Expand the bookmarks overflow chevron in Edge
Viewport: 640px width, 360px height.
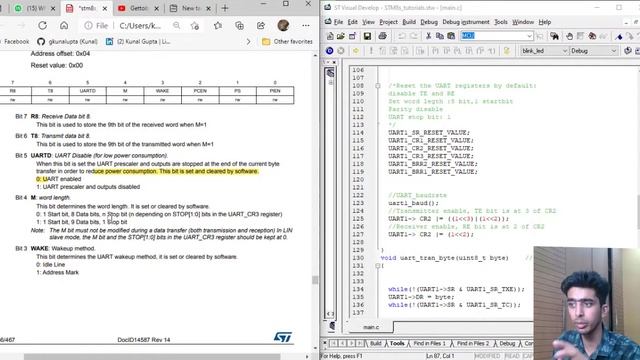coord(248,41)
